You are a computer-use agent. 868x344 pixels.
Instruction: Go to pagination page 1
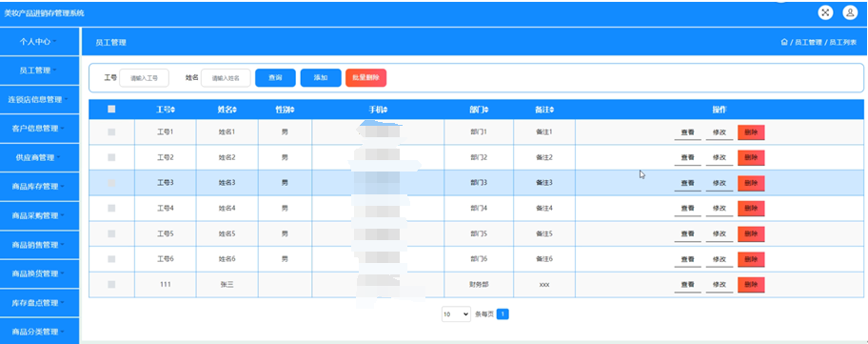(503, 314)
